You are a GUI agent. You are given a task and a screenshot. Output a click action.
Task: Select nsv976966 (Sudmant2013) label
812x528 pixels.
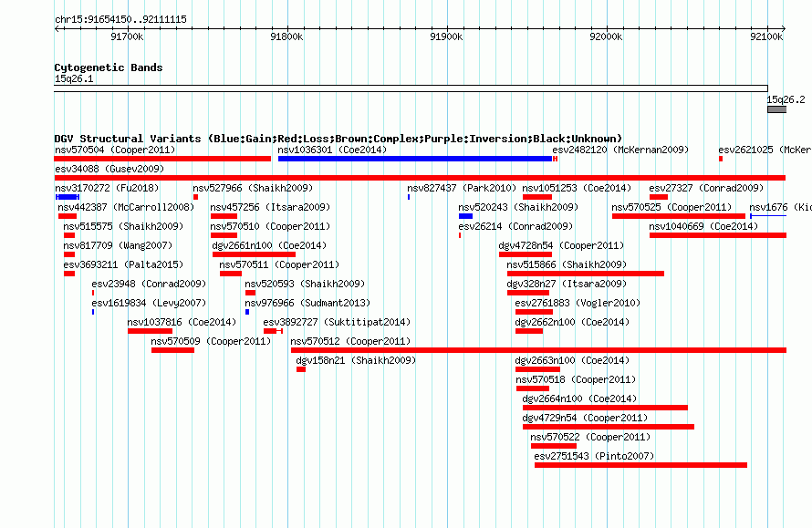307,304
